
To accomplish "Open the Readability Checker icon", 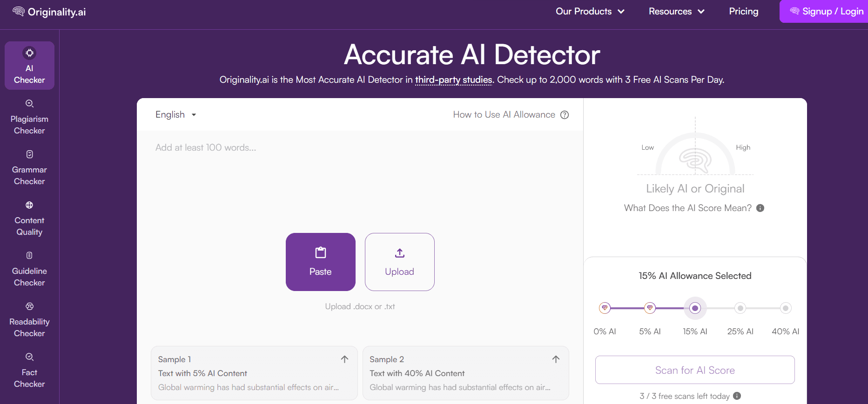I will coord(29,306).
